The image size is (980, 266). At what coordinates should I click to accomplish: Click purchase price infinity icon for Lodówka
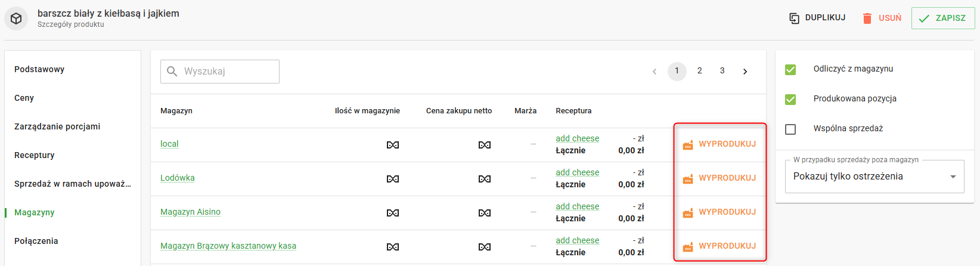[485, 179]
